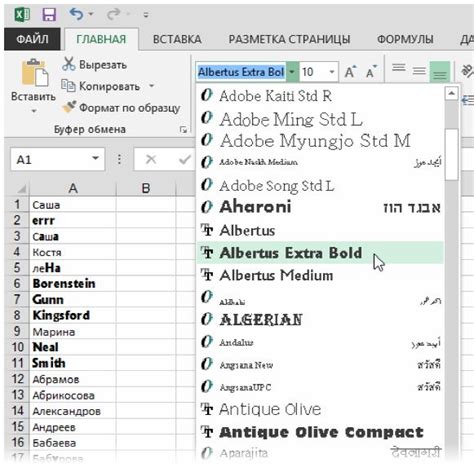Click the text orientation icon
Viewport: 474px width, 472px height.
pyautogui.click(x=467, y=71)
